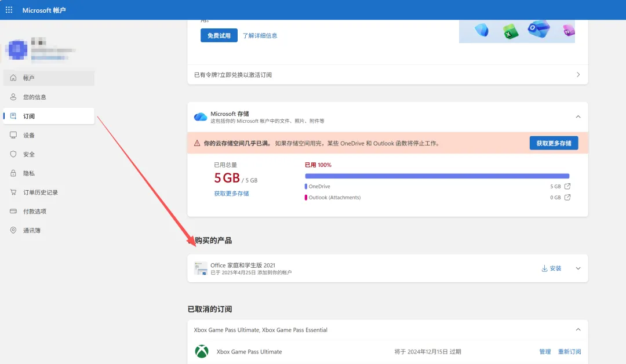The image size is (626, 364).
Task: Click the Xbox Game Pass Ultimate name
Action: point(249,352)
